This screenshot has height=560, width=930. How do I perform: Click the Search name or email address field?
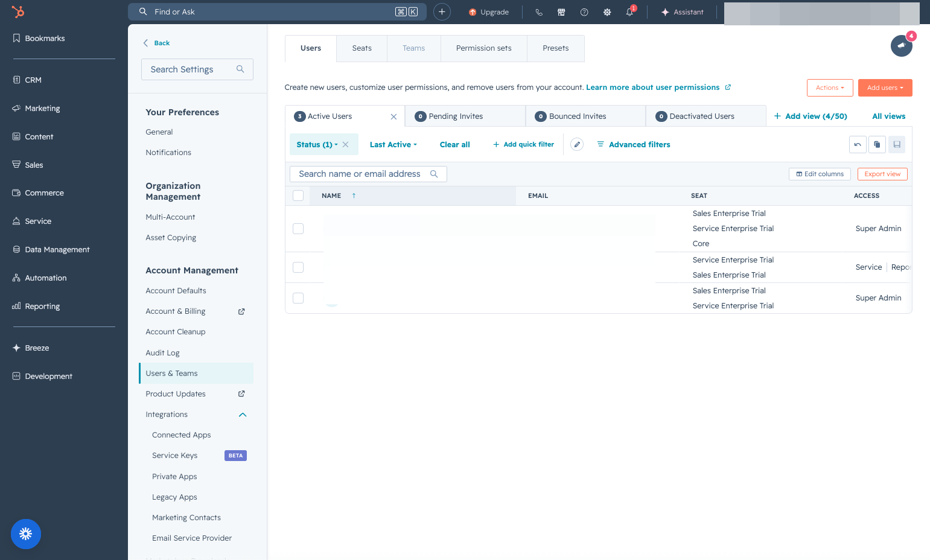[369, 174]
